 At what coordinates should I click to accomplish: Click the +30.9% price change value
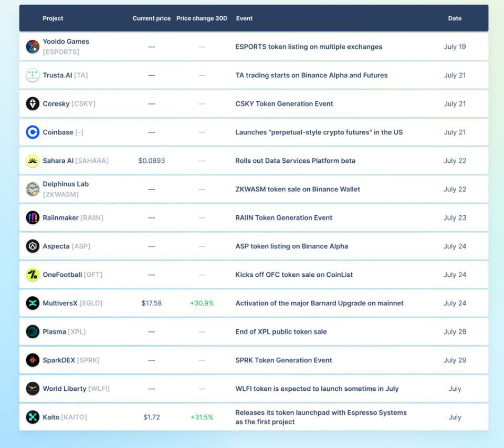(202, 303)
